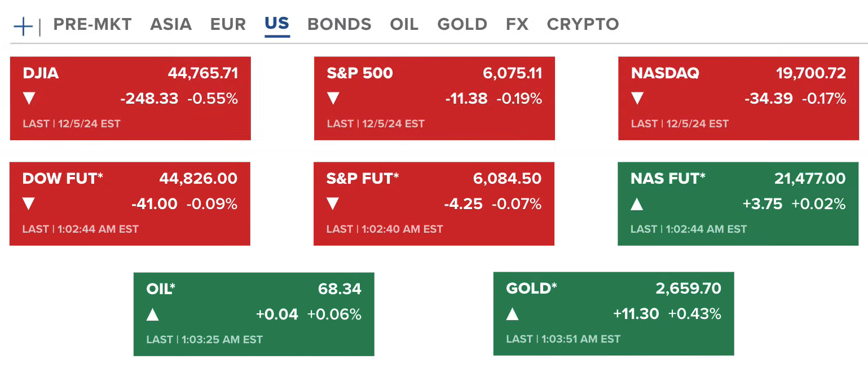Select the GOLD tab from the menu bar
This screenshot has width=868, height=368.
462,24
